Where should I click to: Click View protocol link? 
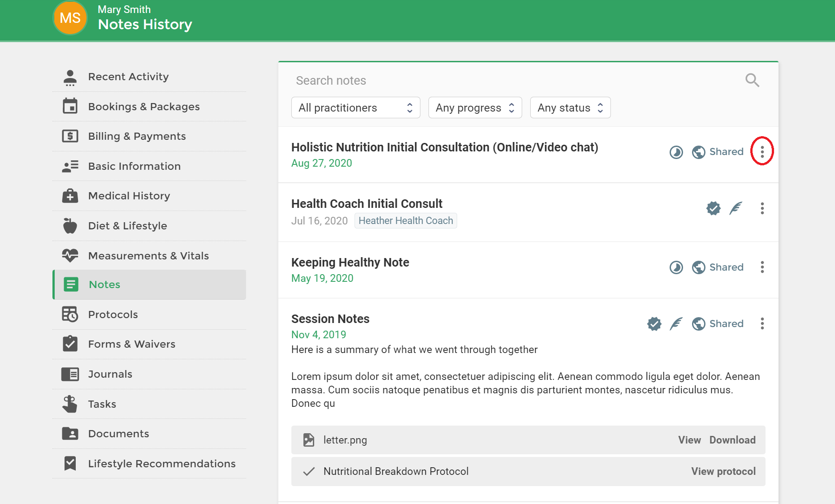[723, 471]
